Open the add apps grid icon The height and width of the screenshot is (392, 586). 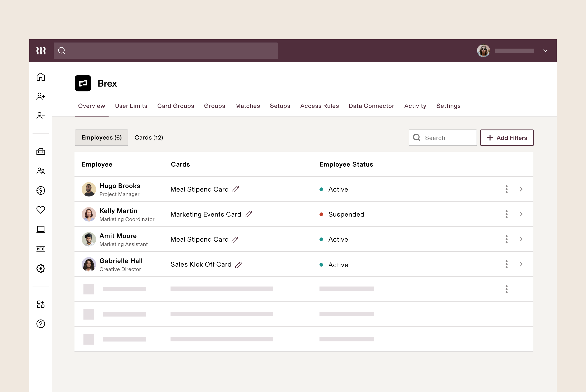pyautogui.click(x=40, y=304)
